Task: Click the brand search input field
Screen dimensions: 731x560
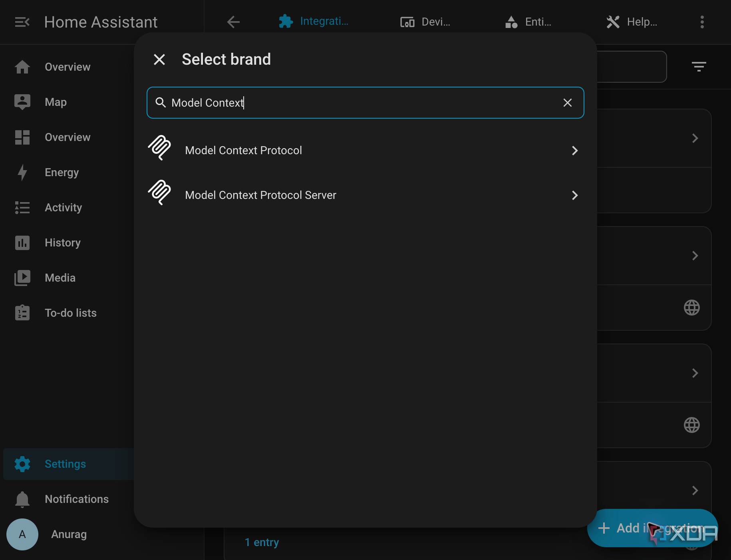Action: click(x=365, y=103)
